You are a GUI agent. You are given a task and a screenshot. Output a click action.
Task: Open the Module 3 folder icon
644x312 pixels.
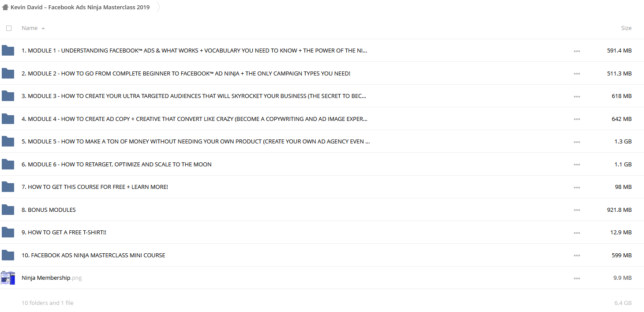click(8, 96)
